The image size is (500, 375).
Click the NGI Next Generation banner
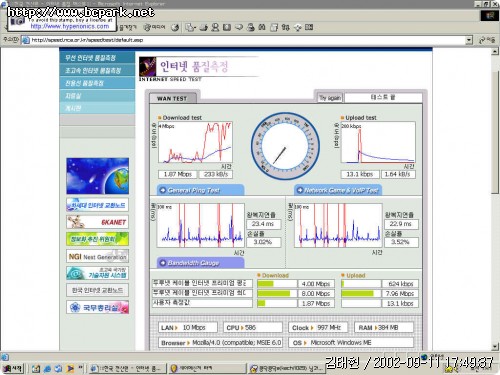pos(97,257)
